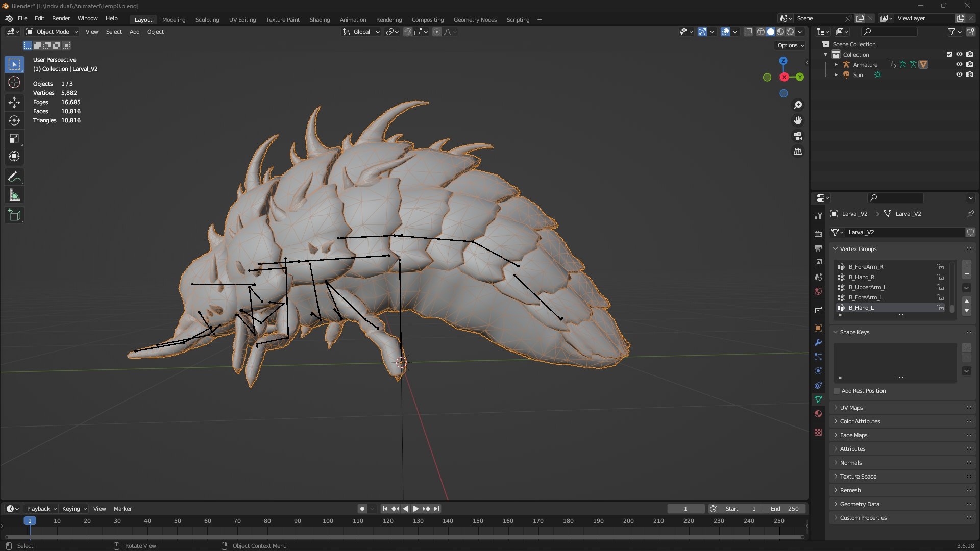The height and width of the screenshot is (551, 980).
Task: Hide Armature in viewport via eye icon
Action: click(x=959, y=64)
